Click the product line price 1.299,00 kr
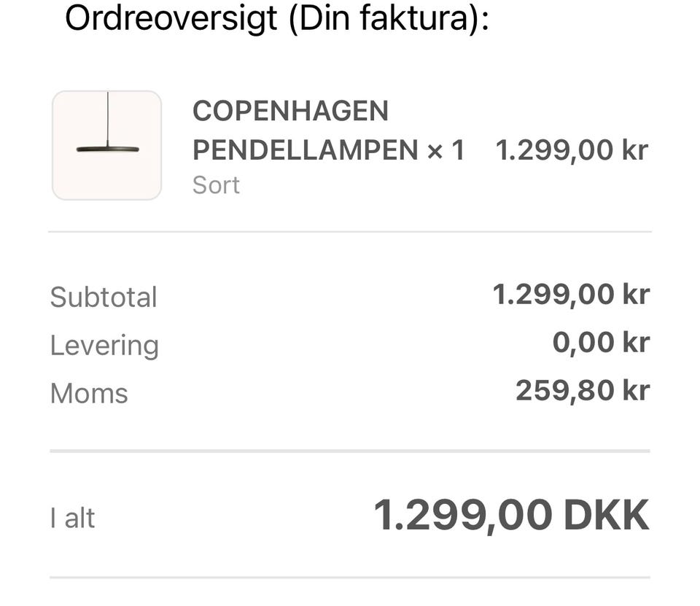 [x=571, y=150]
